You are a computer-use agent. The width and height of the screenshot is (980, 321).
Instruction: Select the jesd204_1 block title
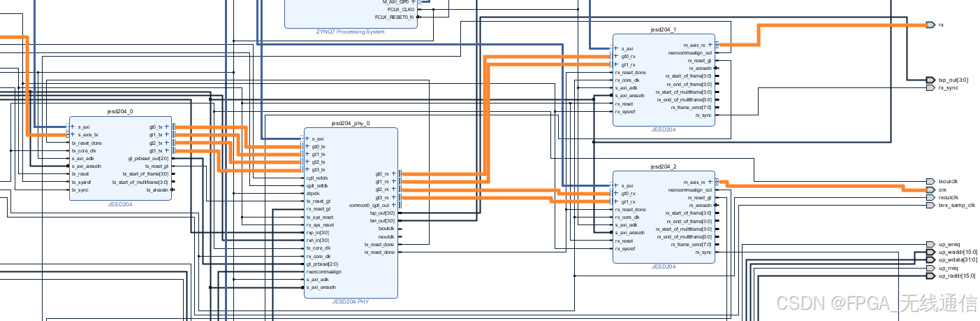click(664, 29)
